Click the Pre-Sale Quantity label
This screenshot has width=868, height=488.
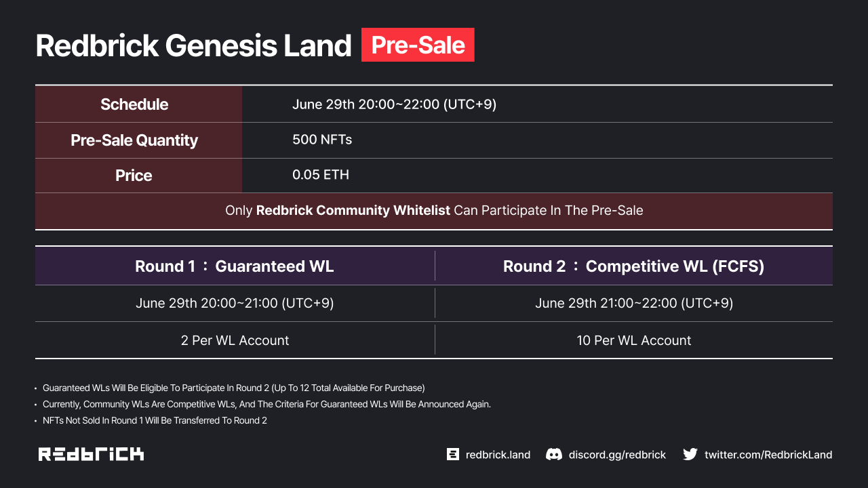point(134,140)
